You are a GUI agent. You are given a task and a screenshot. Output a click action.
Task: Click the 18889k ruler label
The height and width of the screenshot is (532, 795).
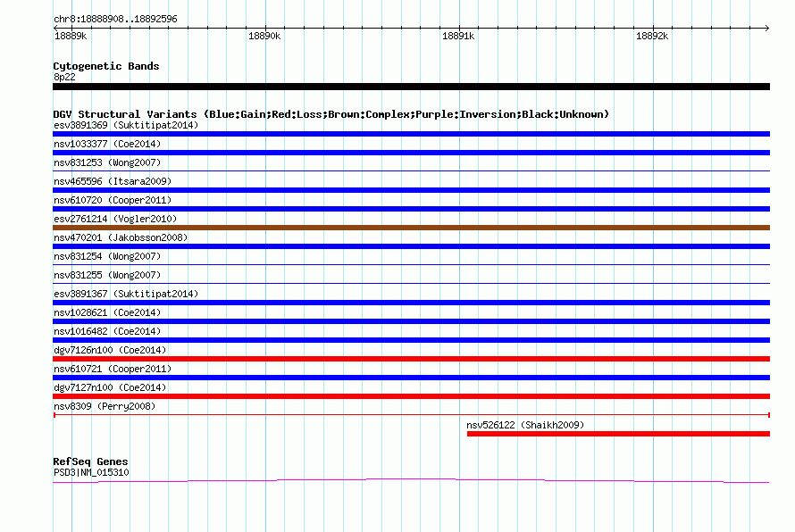click(71, 37)
